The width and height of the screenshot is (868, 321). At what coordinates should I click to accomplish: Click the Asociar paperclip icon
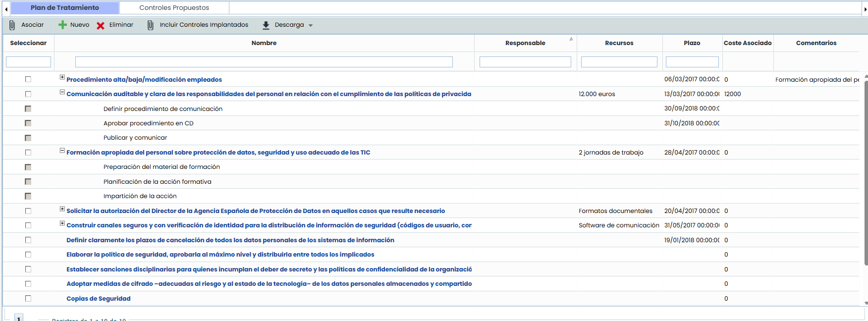[x=12, y=25]
